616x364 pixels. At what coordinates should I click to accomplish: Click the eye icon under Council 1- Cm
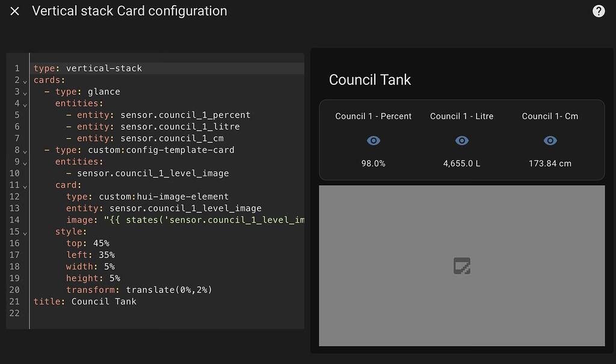pos(550,140)
